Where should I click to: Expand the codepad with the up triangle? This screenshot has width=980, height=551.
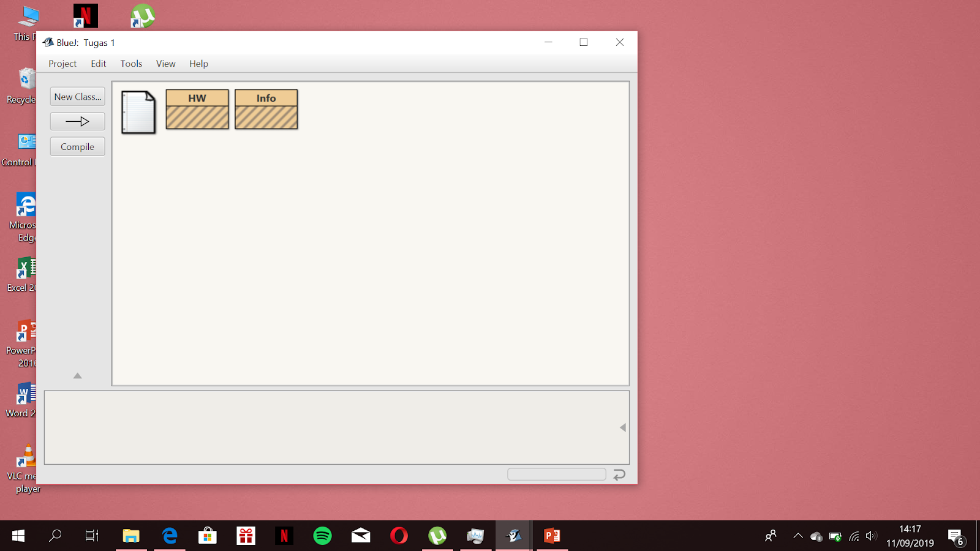(77, 375)
